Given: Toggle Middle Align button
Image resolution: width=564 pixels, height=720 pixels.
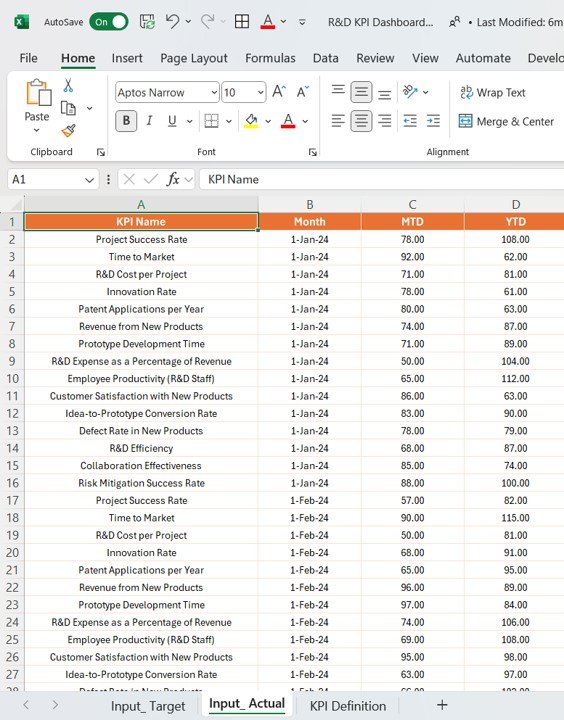Looking at the screenshot, I should click(361, 92).
